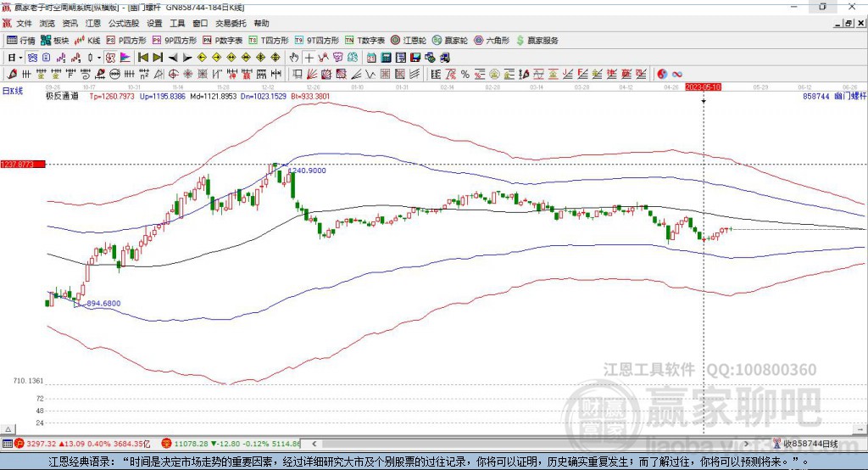Open the 工具 menu
868x470 pixels.
(177, 23)
